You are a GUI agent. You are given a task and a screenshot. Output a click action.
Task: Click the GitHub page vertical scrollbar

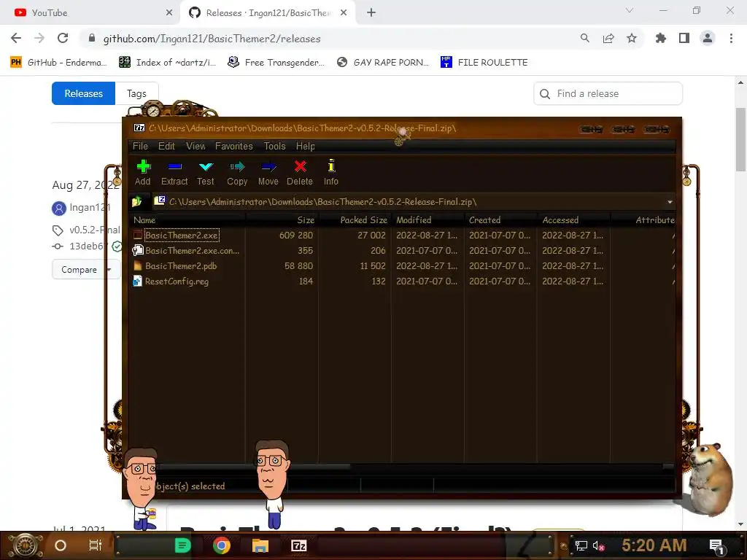(x=740, y=139)
